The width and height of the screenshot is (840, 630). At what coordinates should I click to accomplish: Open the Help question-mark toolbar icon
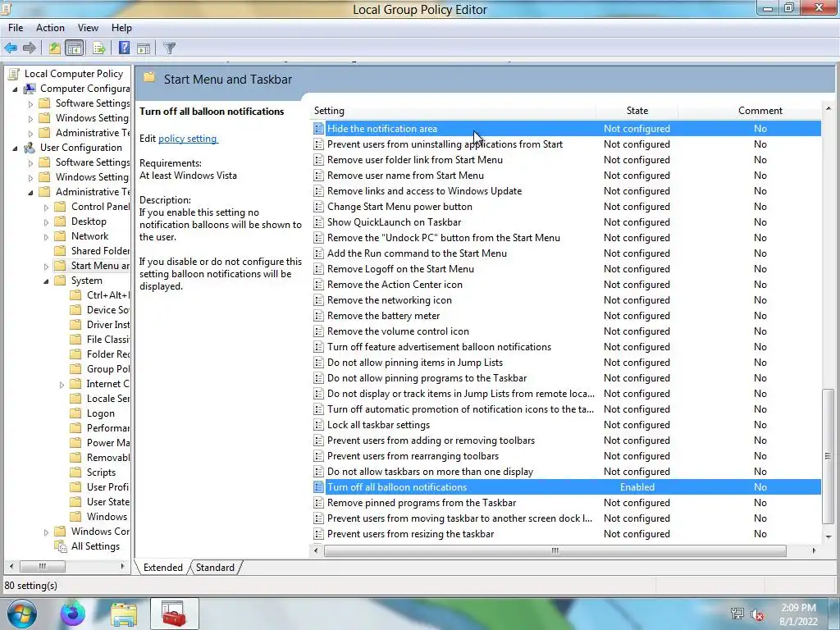click(x=124, y=48)
